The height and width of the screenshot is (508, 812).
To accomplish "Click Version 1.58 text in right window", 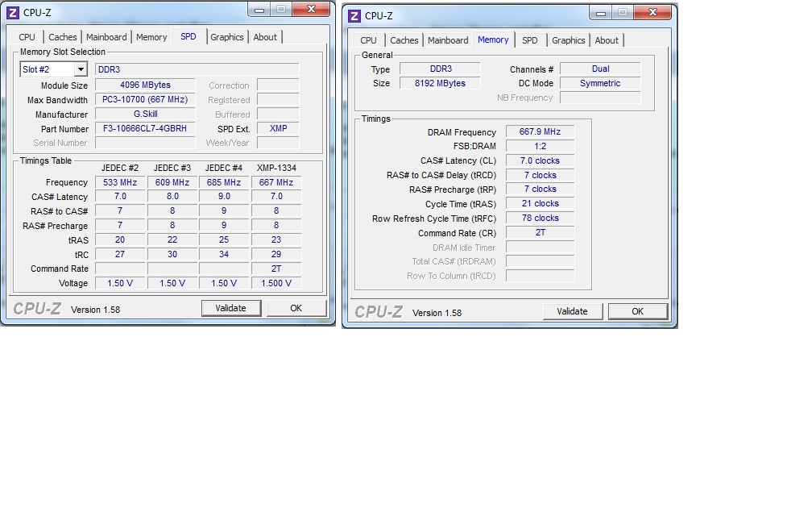I will [x=437, y=313].
